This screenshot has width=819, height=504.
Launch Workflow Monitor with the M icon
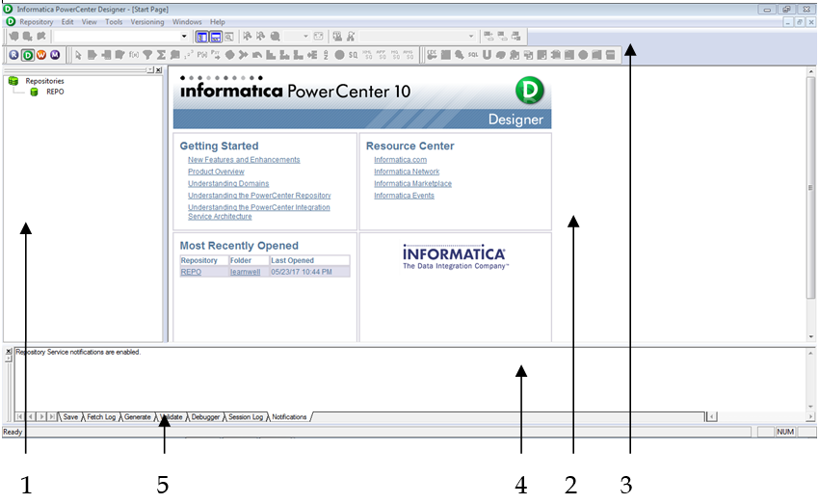click(x=55, y=55)
